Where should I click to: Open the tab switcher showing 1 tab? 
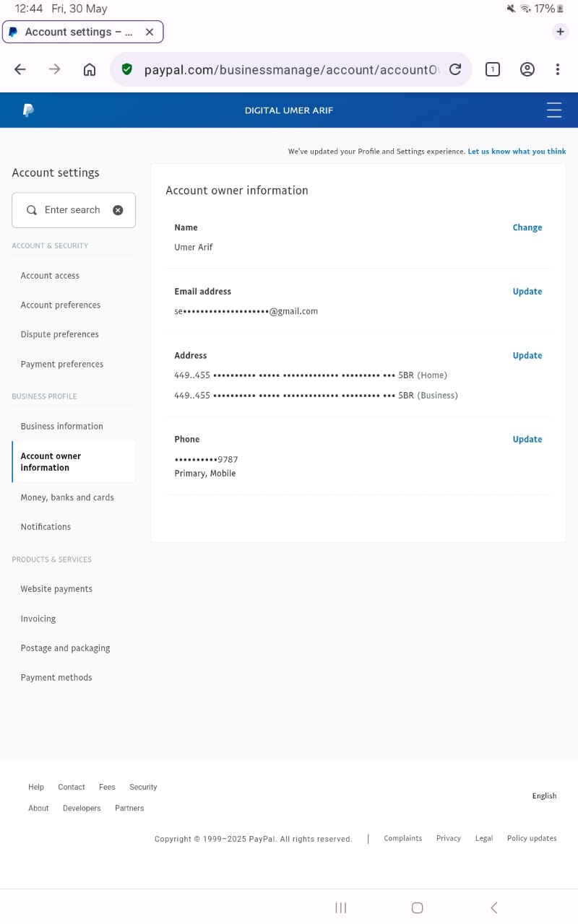pyautogui.click(x=492, y=69)
